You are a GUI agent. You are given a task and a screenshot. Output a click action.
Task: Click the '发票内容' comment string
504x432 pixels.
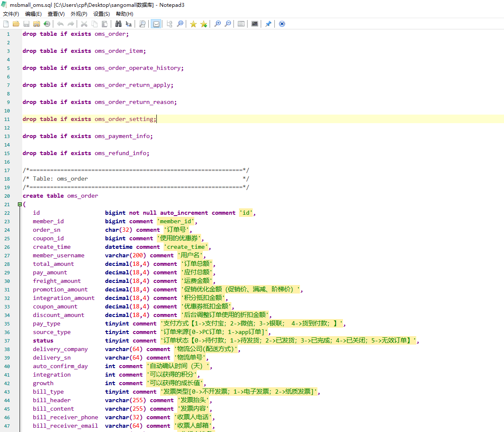coord(193,409)
